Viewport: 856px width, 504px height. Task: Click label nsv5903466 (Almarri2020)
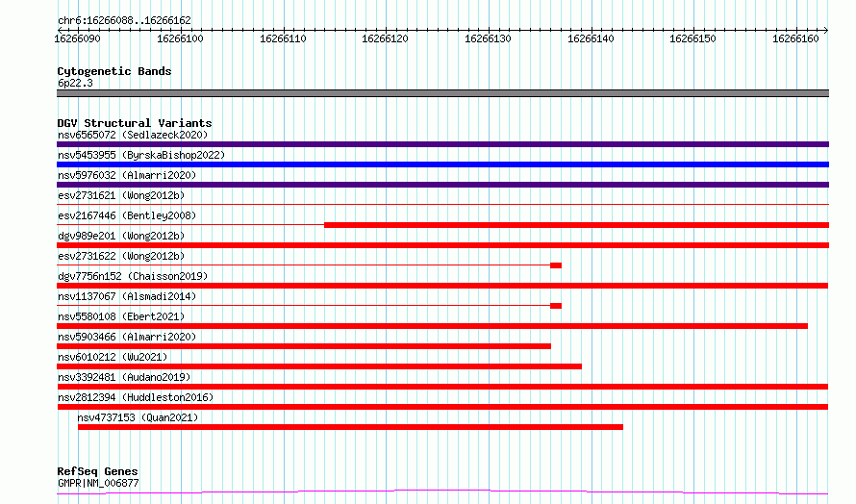pyautogui.click(x=127, y=337)
